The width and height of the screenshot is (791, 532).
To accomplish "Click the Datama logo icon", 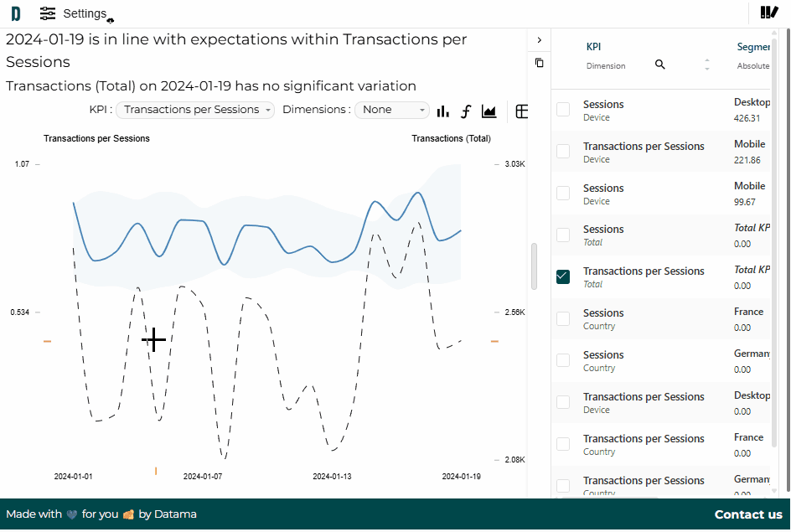I will pos(16,13).
